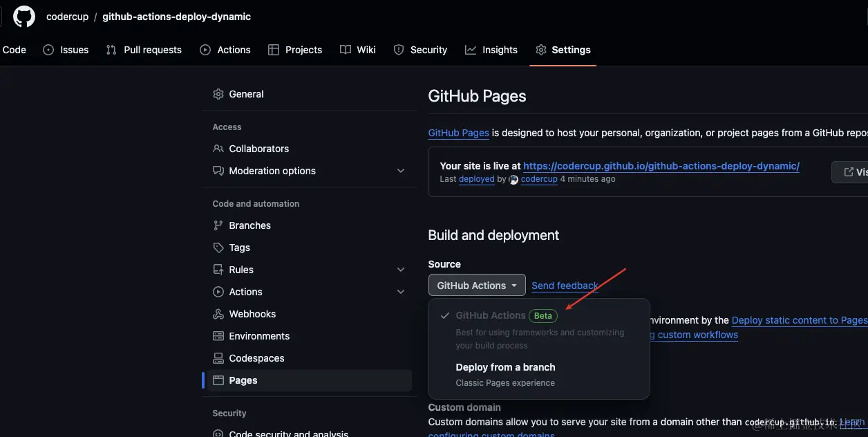Open Branches settings
Image resolution: width=868 pixels, height=437 pixels.
point(310,225)
